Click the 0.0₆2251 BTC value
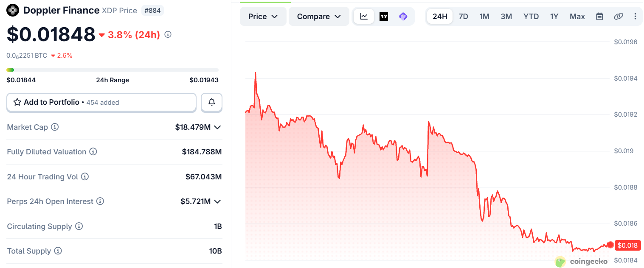Screen dimensions: 644x268 (27, 56)
